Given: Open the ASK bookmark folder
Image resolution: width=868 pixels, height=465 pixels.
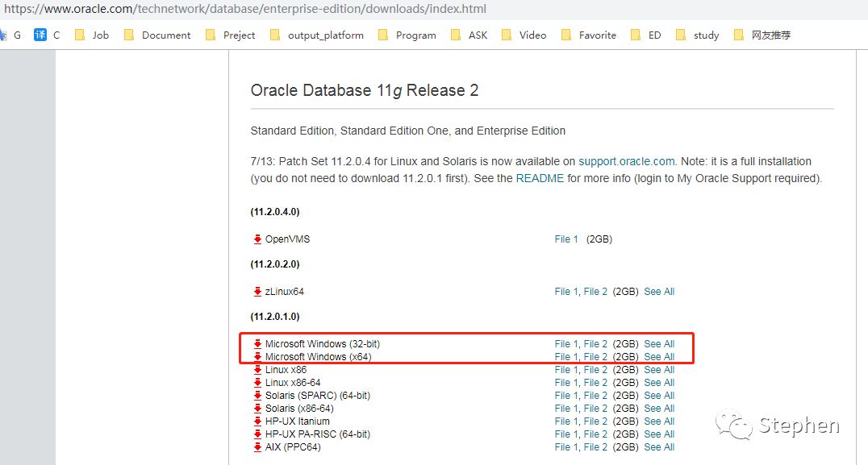Looking at the screenshot, I should (x=469, y=35).
